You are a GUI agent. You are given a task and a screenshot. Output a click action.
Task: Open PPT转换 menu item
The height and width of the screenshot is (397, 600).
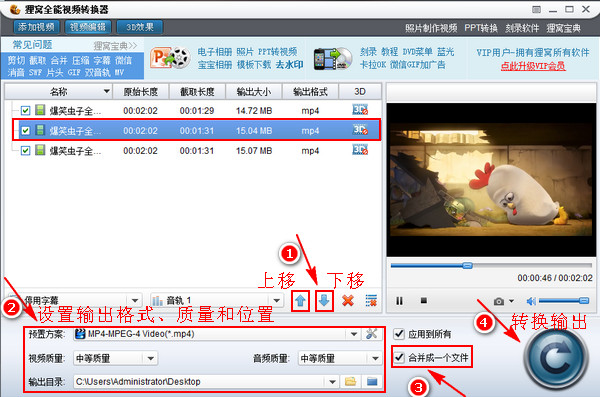pos(481,28)
